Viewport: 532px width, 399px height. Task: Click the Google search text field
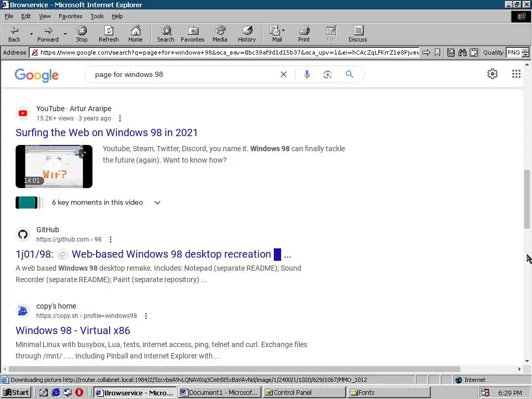(183, 74)
